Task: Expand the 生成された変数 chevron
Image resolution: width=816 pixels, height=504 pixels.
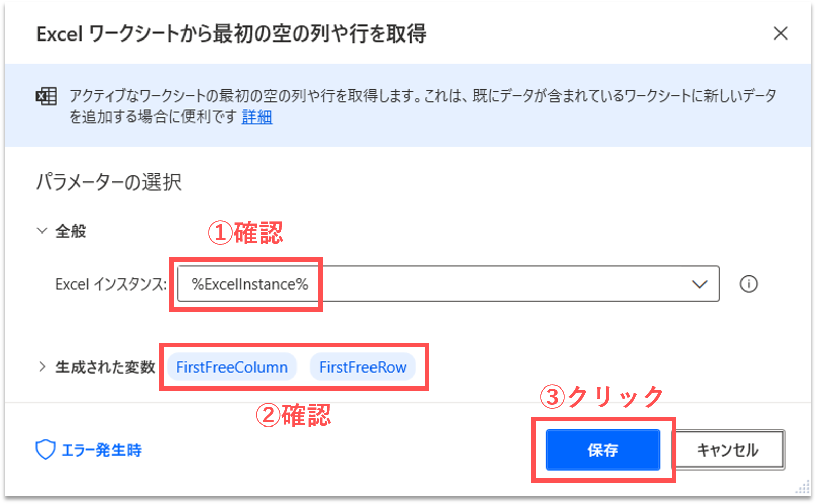Action: 42,367
